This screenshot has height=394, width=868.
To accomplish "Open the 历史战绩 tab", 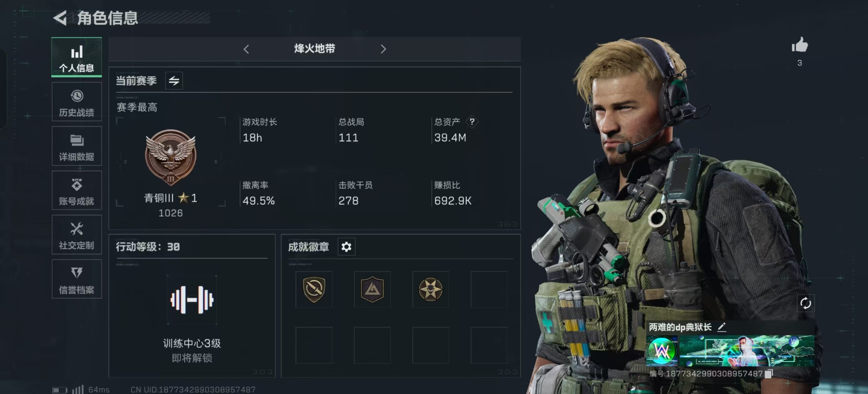I will pyautogui.click(x=77, y=102).
